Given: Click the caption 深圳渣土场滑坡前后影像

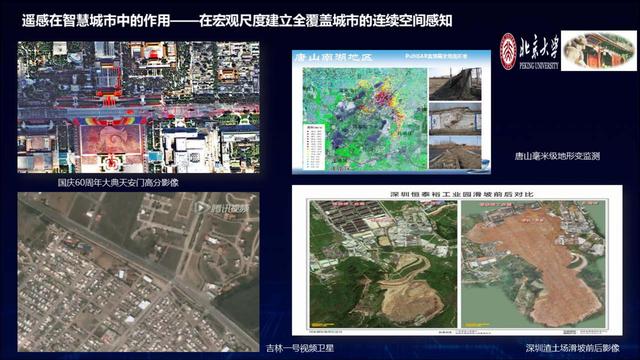Looking at the screenshot, I should tap(573, 348).
